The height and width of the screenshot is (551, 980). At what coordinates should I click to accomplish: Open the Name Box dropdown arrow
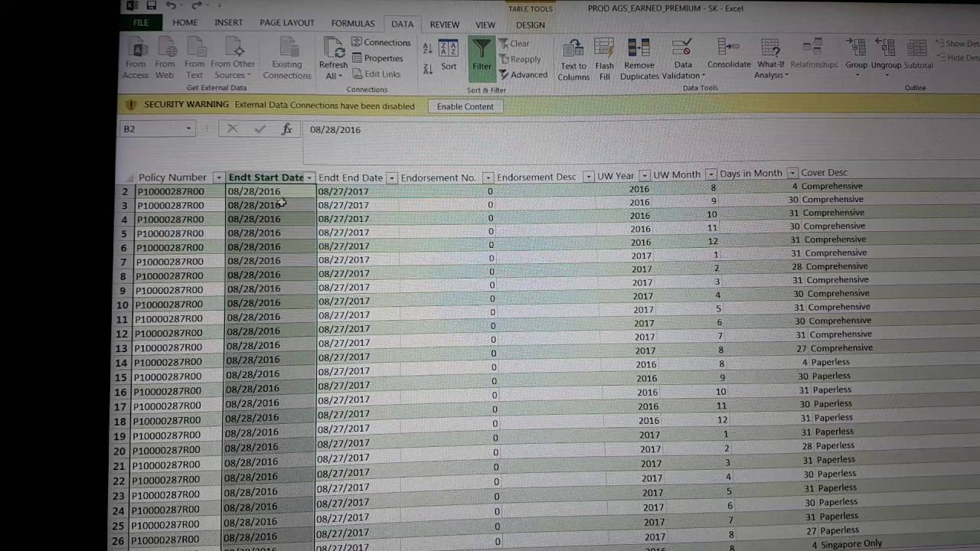click(188, 129)
